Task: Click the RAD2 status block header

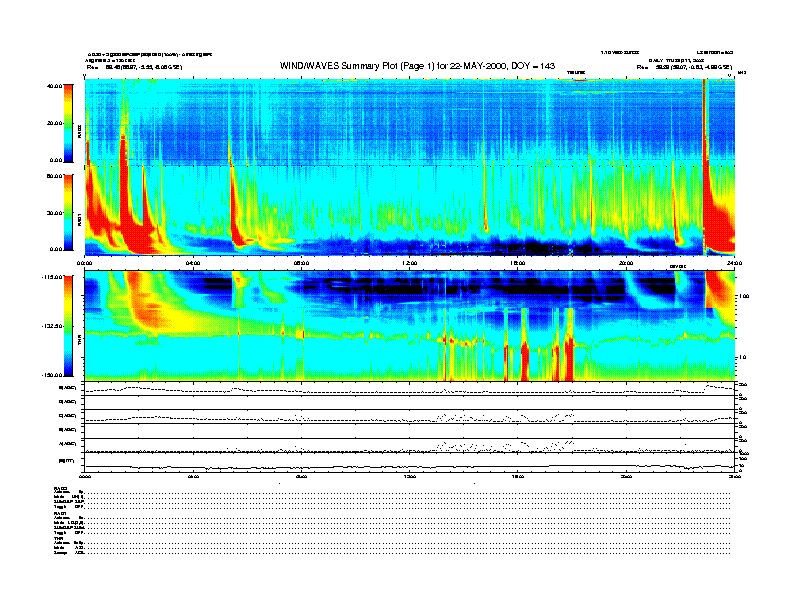Action: tap(60, 487)
